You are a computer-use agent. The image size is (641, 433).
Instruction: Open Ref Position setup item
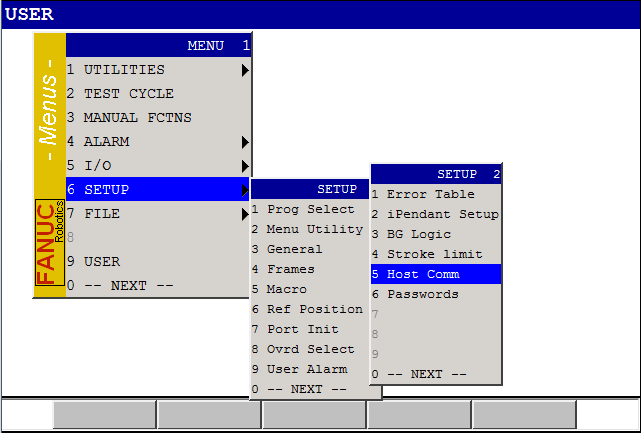314,309
